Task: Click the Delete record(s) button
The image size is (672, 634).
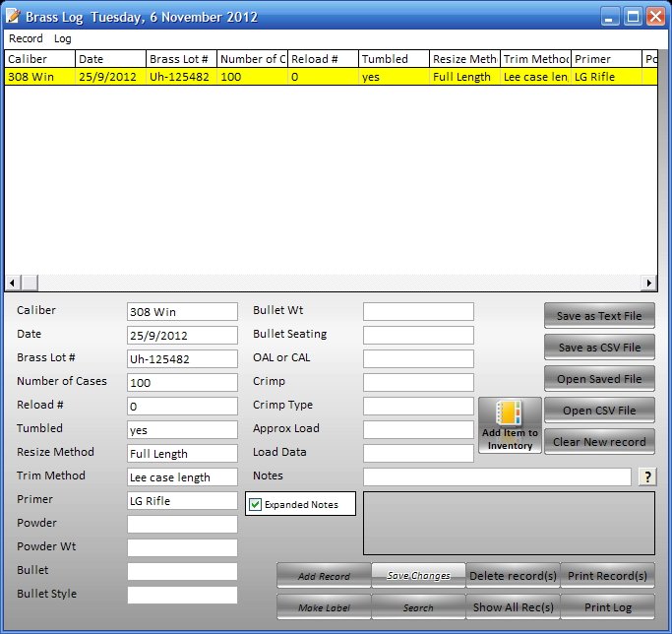Action: [513, 576]
